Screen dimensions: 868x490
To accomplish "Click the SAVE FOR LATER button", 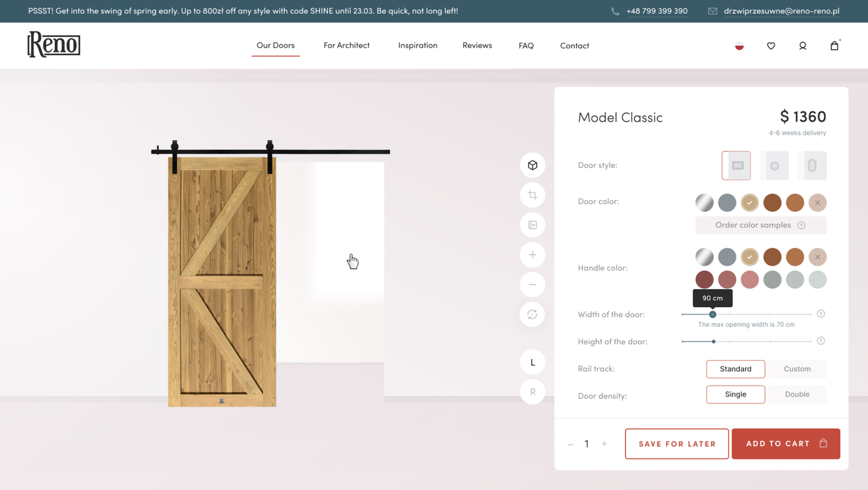I will pos(677,444).
